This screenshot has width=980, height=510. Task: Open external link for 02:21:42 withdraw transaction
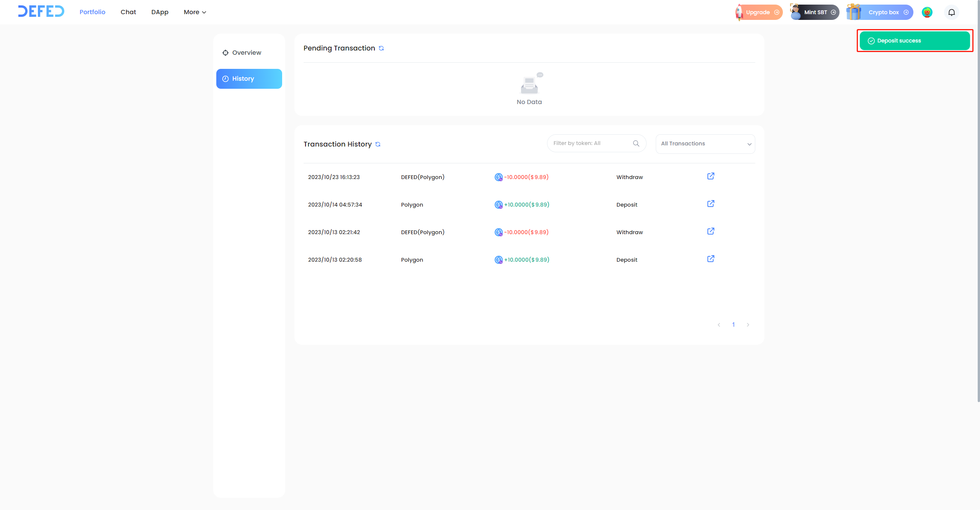click(x=710, y=231)
